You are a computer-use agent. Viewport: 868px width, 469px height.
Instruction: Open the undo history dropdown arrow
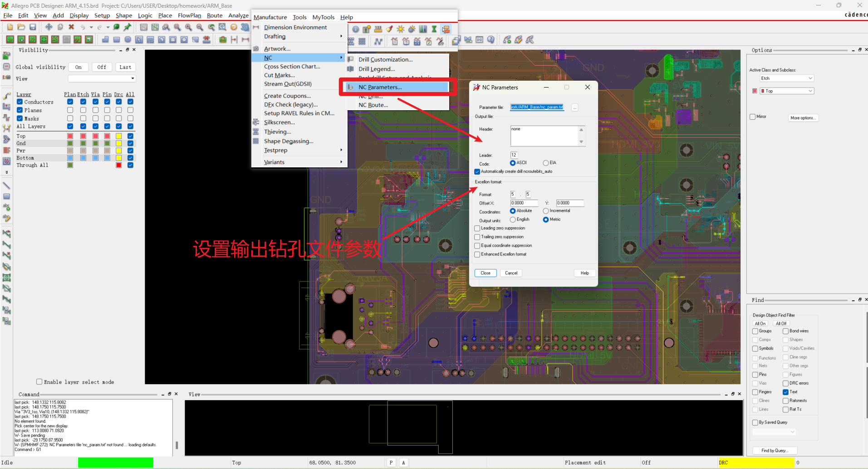pyautogui.click(x=91, y=27)
